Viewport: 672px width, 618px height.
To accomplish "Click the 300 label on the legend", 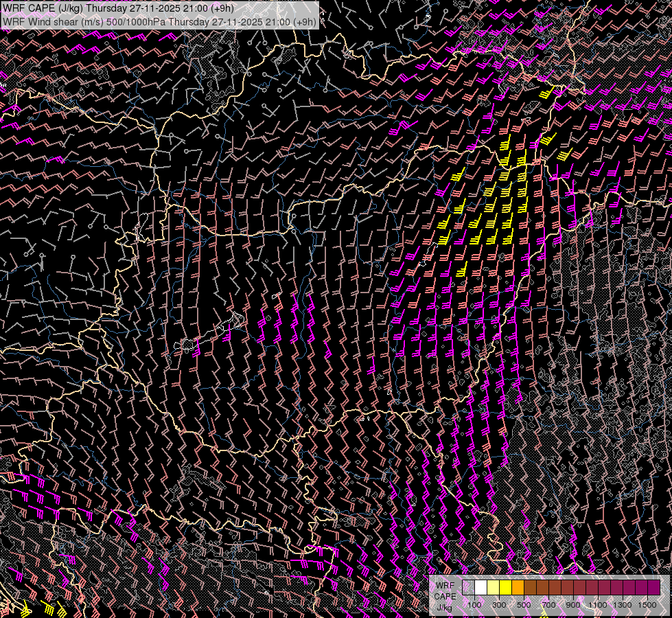I will coord(499,605).
